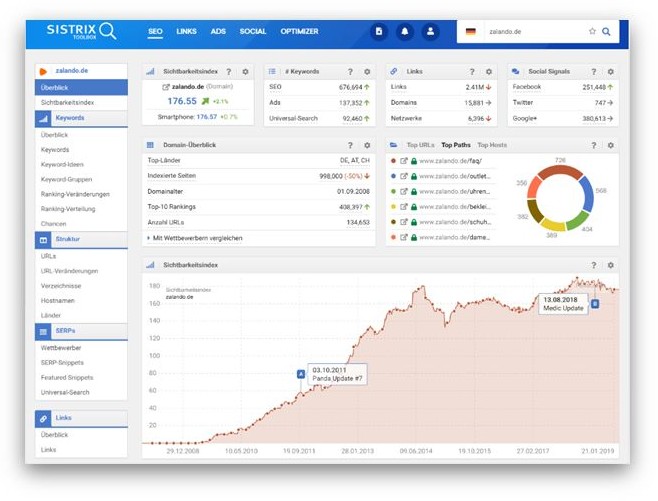Click the document icon in the header
This screenshot has height=501, width=658.
[379, 32]
